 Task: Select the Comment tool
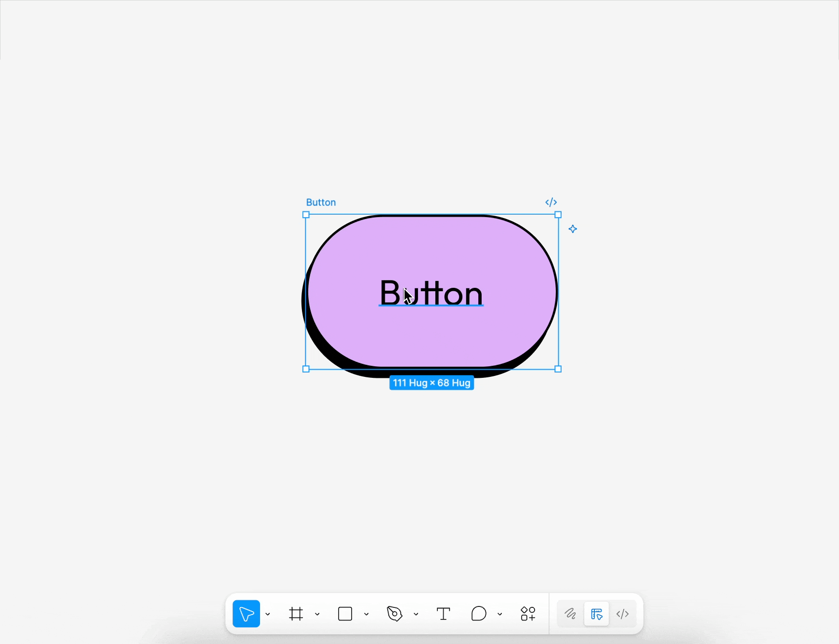(x=479, y=614)
